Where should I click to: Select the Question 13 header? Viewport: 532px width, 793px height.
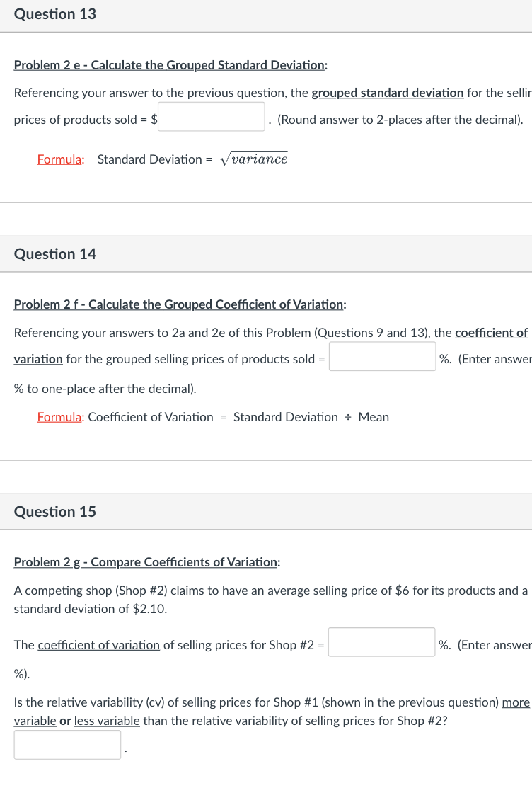pos(54,13)
